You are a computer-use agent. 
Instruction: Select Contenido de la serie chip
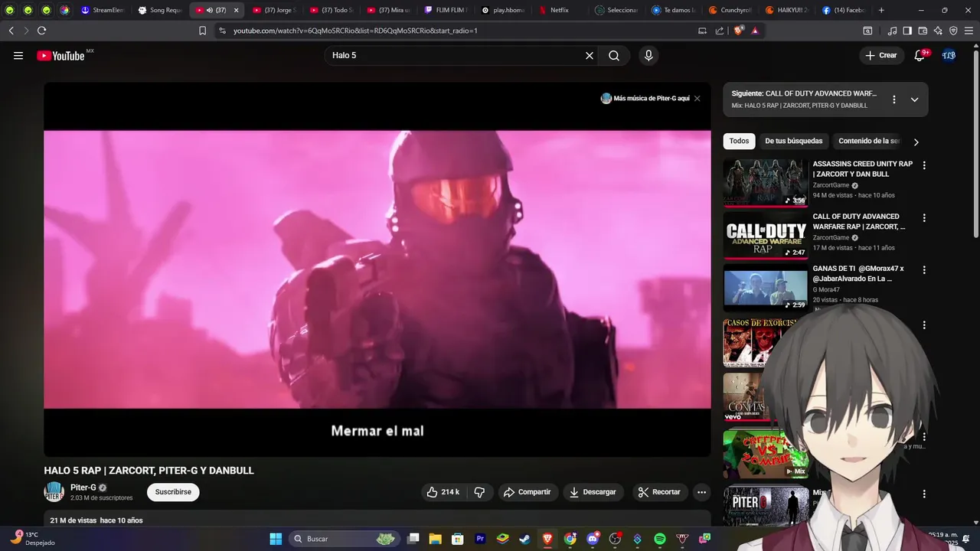pos(869,141)
